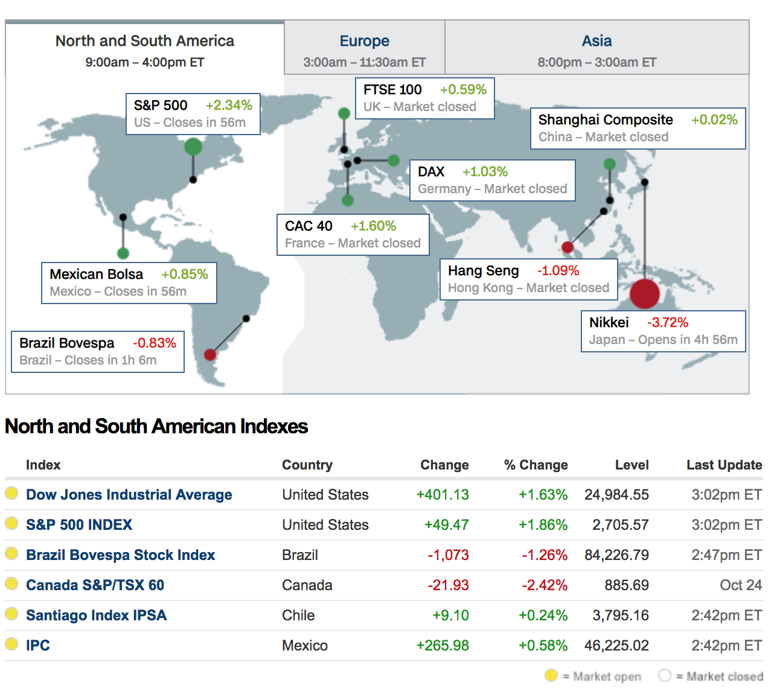Click the 3,795.16 level value
The height and width of the screenshot is (700, 774).
621,616
